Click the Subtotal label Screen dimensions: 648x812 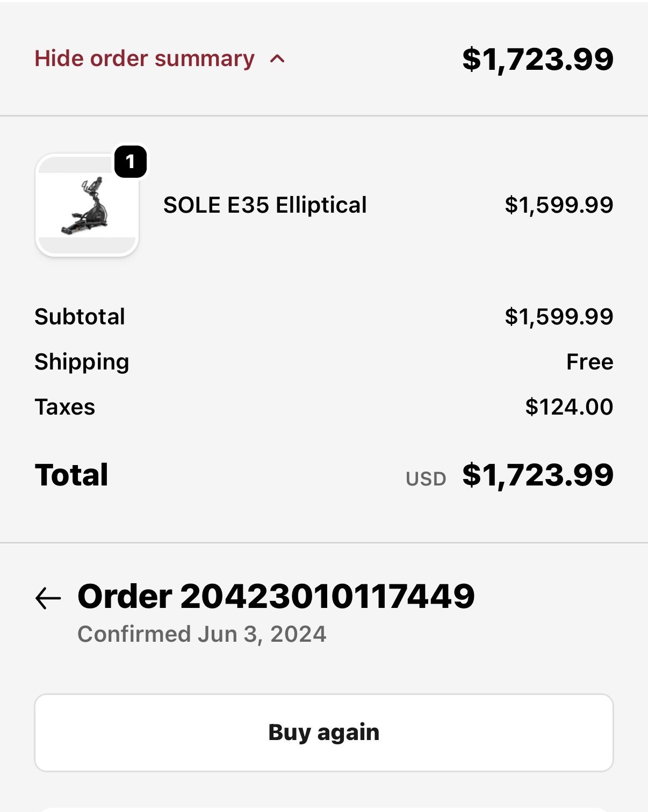[x=80, y=317]
